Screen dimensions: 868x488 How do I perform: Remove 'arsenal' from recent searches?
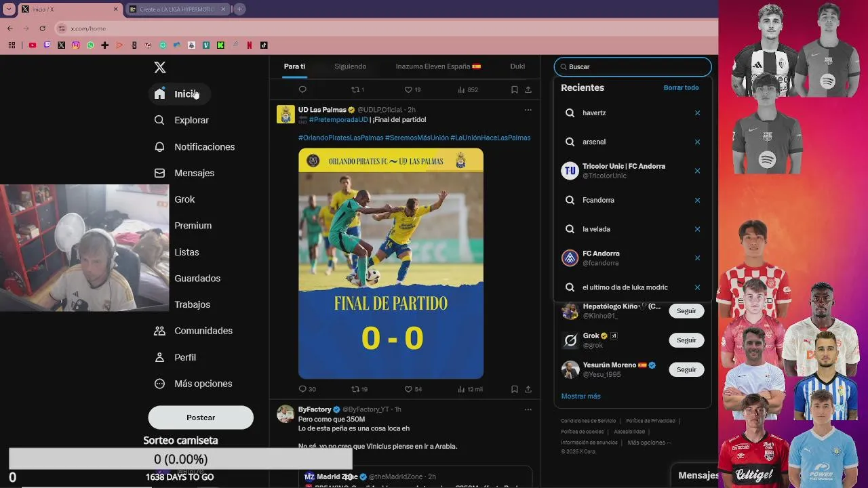pos(697,142)
